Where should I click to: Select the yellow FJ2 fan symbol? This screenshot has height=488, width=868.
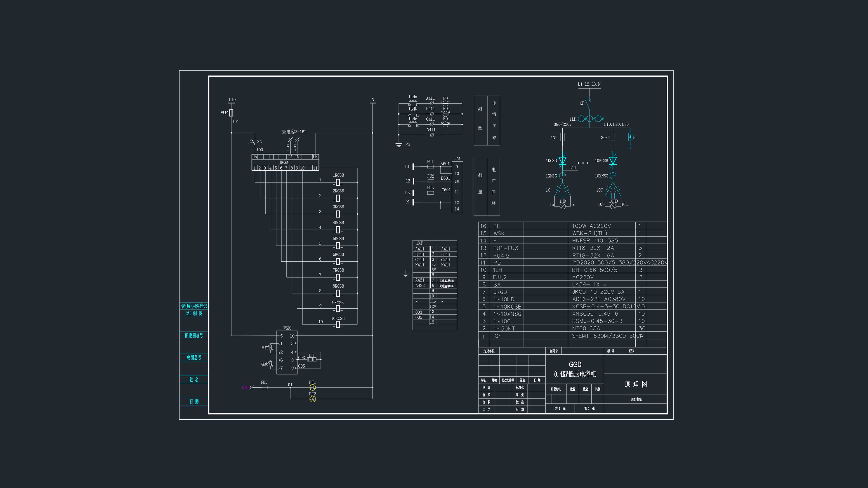tap(313, 399)
